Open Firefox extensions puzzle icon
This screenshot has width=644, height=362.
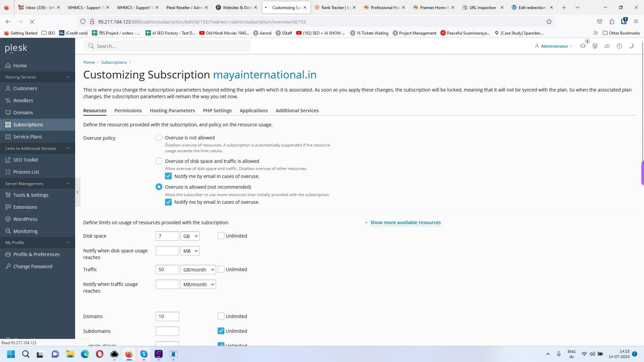click(x=612, y=22)
